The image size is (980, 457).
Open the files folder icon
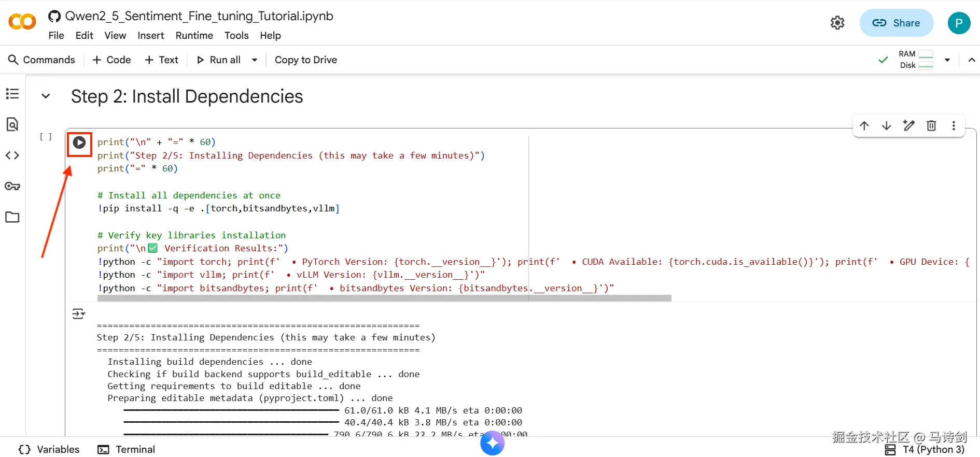(12, 217)
